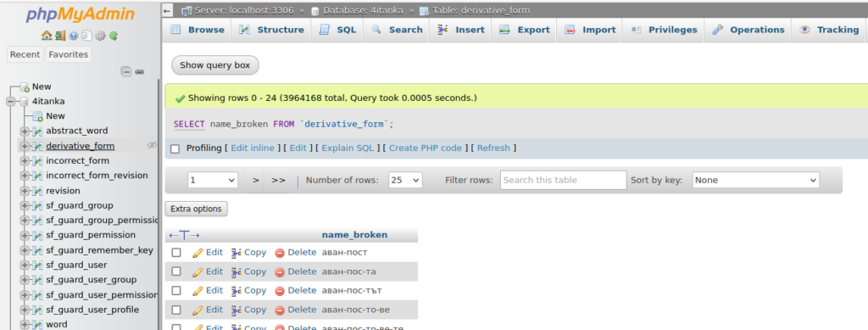
Task: Open navigation panel settings gear icon
Action: [100, 36]
